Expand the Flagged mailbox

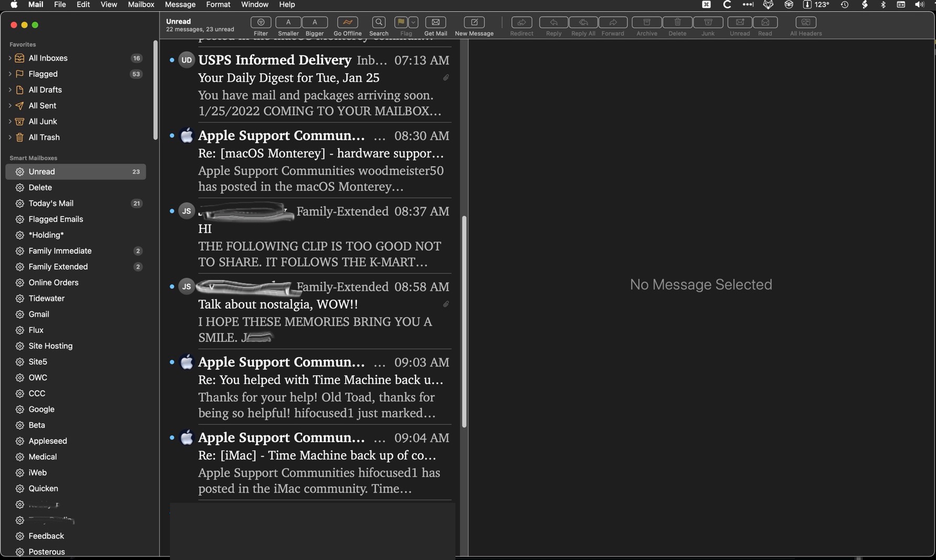click(x=9, y=74)
